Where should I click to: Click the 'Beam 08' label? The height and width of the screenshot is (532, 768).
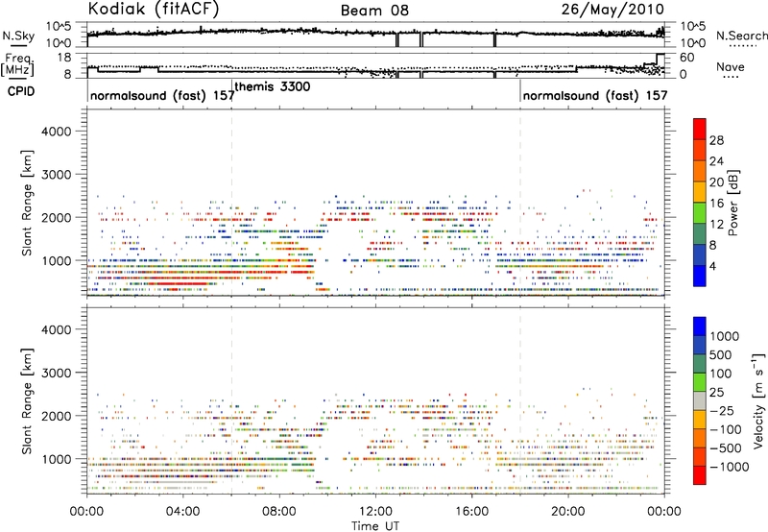click(x=374, y=11)
